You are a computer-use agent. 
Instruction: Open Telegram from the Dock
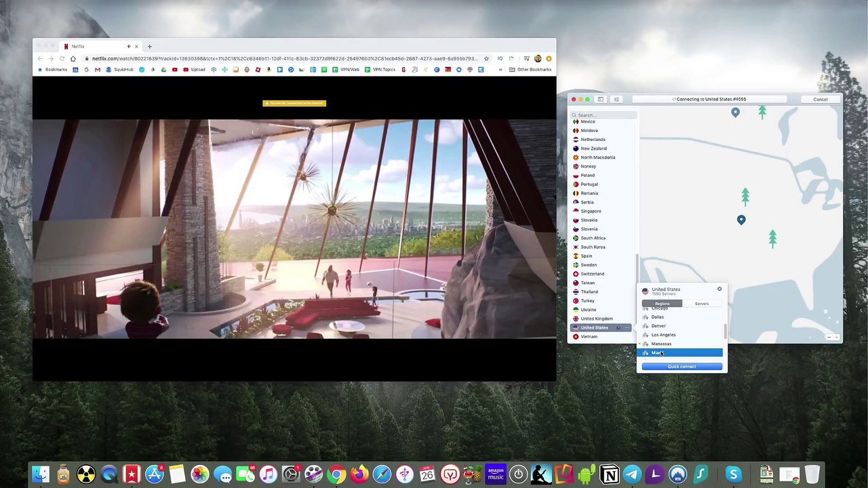point(632,474)
